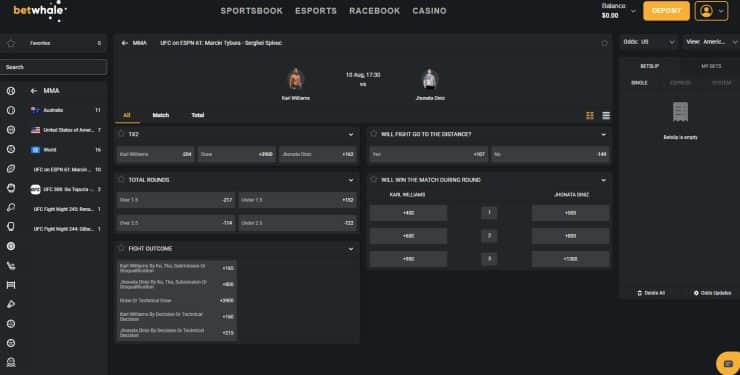Pick No for fight going the distance
Viewport: 740px width, 375px height.
551,154
